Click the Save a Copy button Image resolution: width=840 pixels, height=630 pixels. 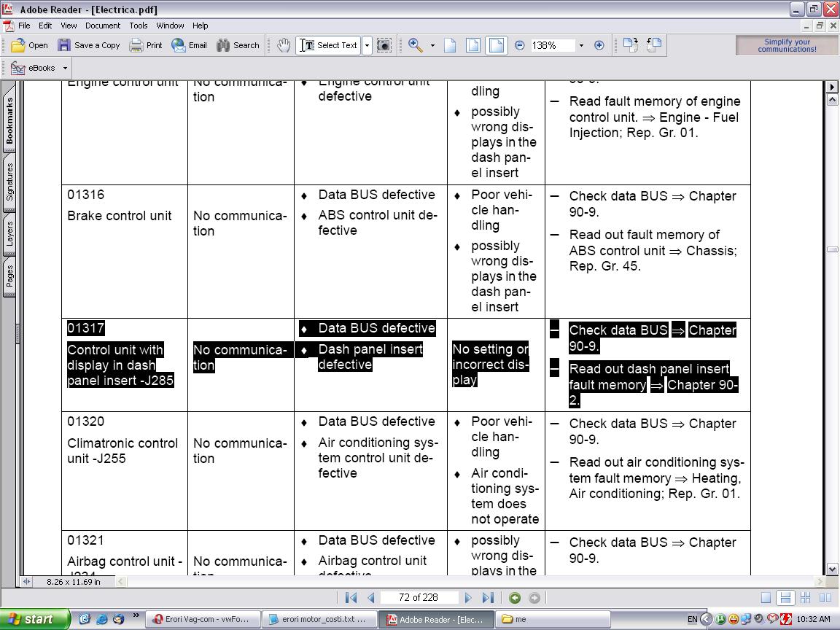pos(89,45)
